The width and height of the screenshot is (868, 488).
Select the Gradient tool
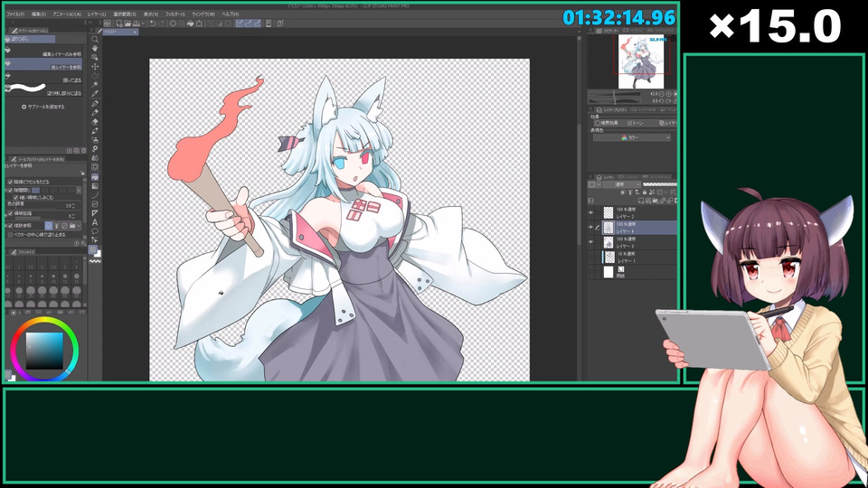click(95, 186)
